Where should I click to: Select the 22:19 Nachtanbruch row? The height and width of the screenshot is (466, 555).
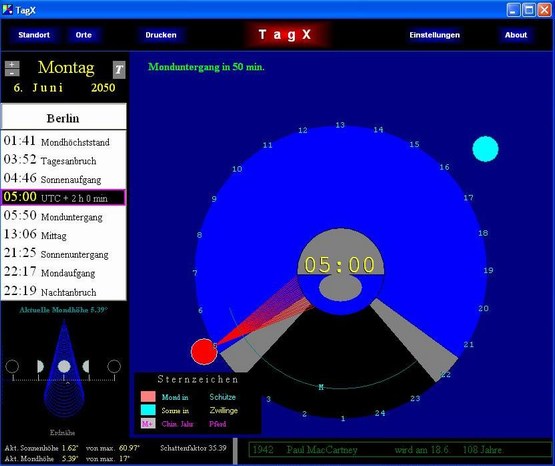click(x=63, y=291)
